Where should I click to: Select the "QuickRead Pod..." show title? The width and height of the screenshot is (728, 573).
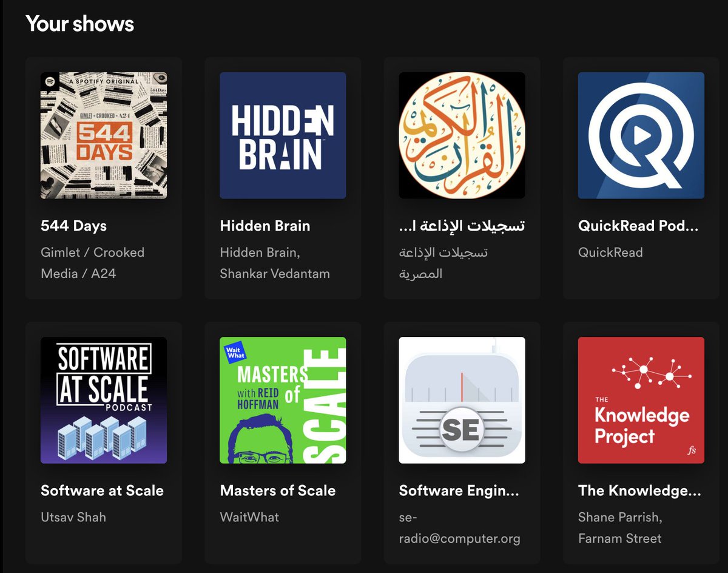[638, 226]
